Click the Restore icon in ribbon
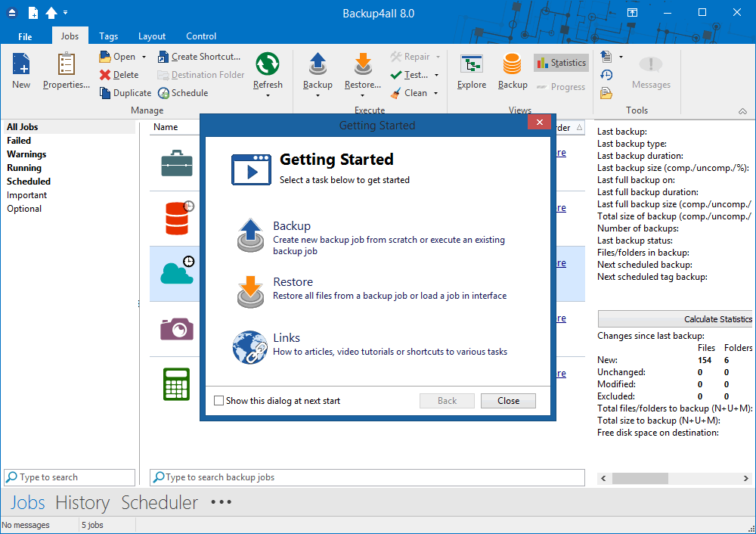 [363, 64]
